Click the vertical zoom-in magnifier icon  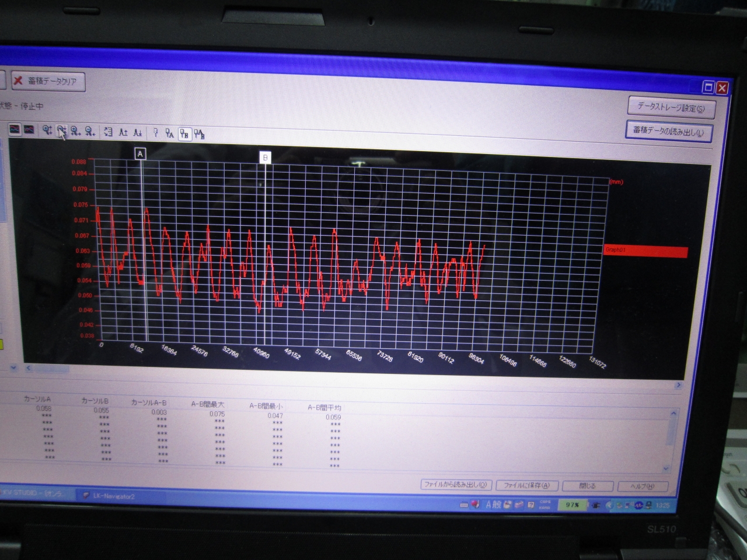coord(47,131)
